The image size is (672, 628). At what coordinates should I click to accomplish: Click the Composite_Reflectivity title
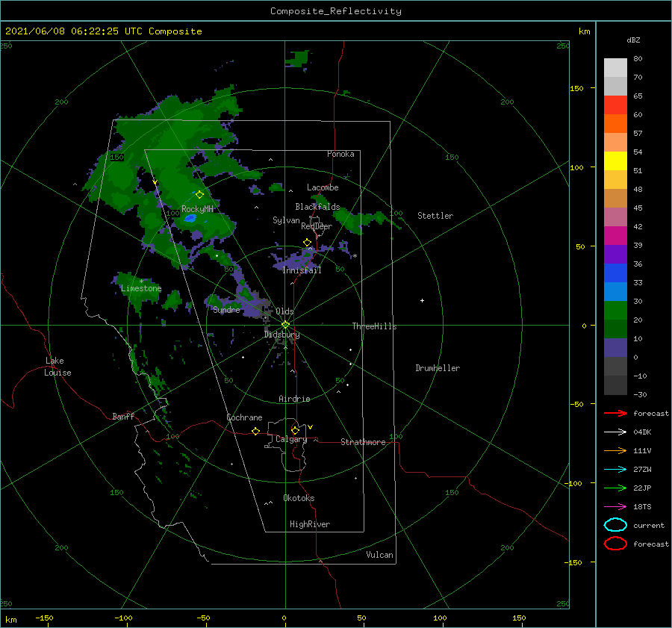336,11
